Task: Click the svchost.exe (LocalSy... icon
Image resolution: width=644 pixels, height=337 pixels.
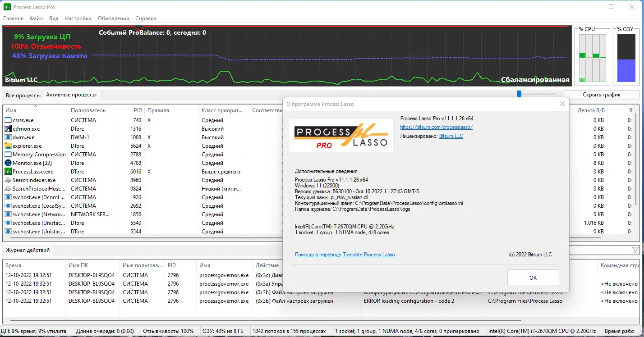Action: (8, 206)
